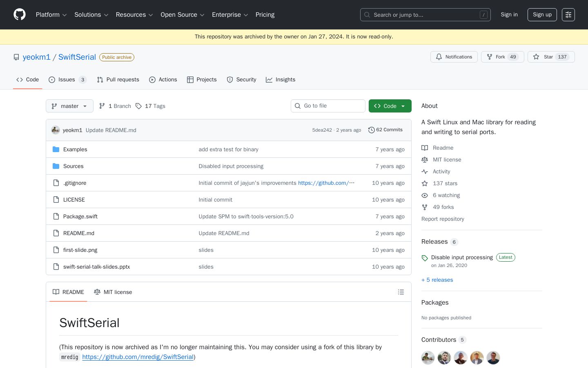588x368 pixels.
Task: Open the Security tab
Action: click(x=241, y=80)
